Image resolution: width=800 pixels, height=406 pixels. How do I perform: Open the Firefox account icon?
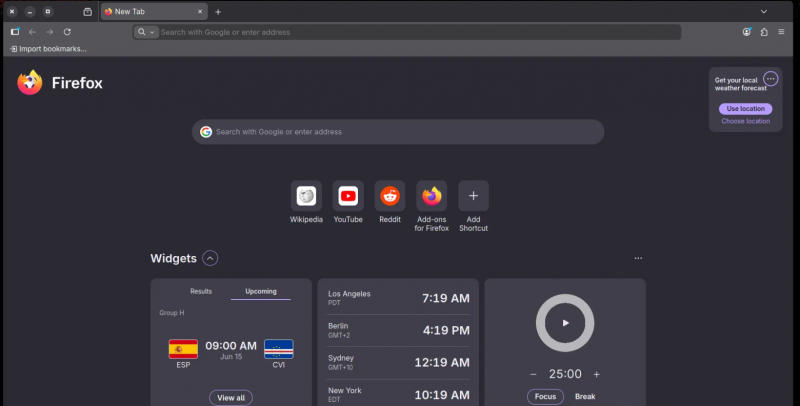tap(746, 32)
